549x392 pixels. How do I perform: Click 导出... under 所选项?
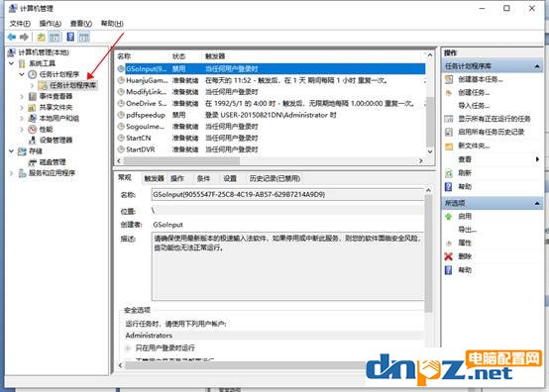click(468, 230)
